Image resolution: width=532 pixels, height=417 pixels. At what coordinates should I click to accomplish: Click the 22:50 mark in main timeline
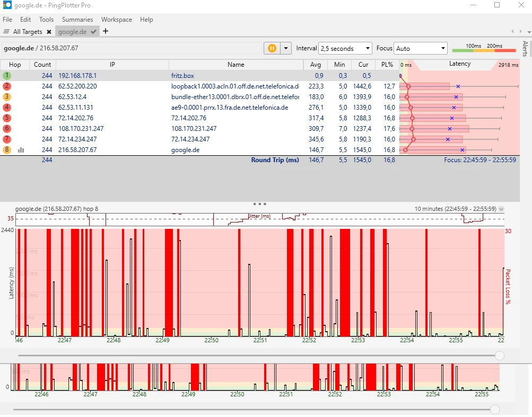click(x=211, y=340)
